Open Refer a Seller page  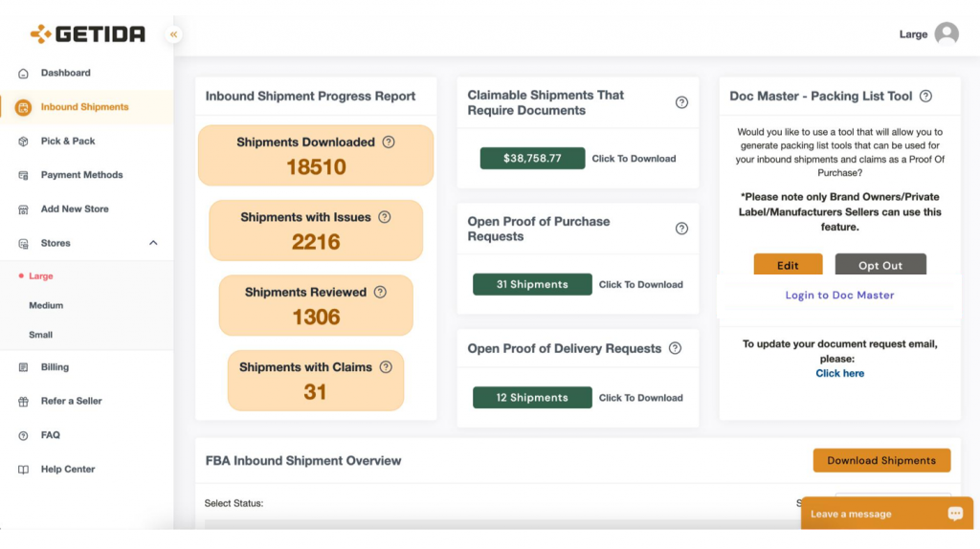(71, 401)
